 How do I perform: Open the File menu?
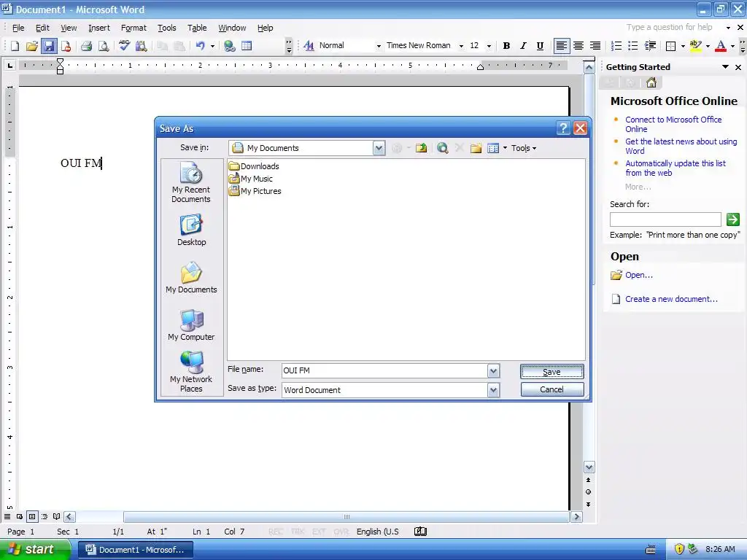(x=18, y=28)
